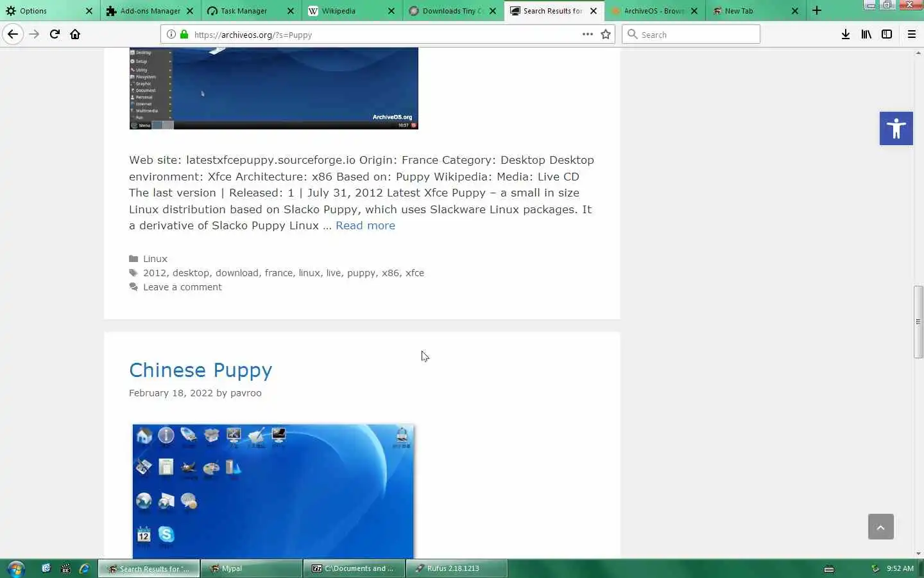Switch to the Downloads Tiny tab
Screen dimensions: 924x578
click(x=453, y=11)
